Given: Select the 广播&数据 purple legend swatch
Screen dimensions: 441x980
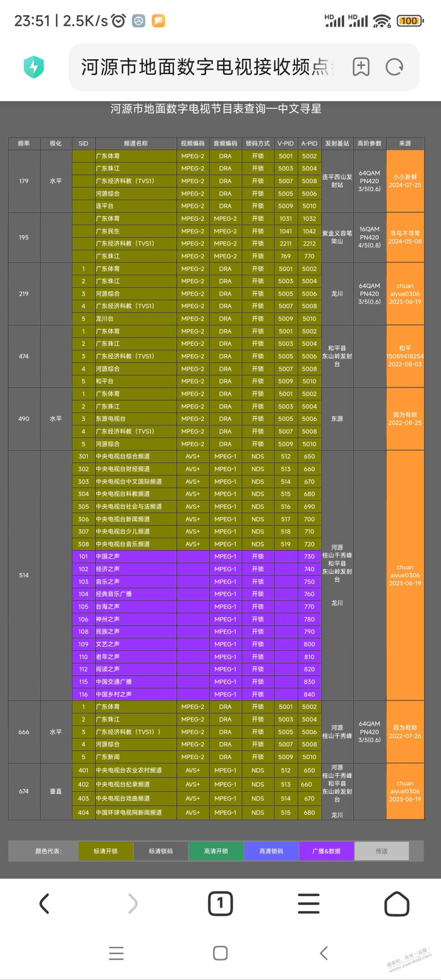Looking at the screenshot, I should click(x=327, y=851).
